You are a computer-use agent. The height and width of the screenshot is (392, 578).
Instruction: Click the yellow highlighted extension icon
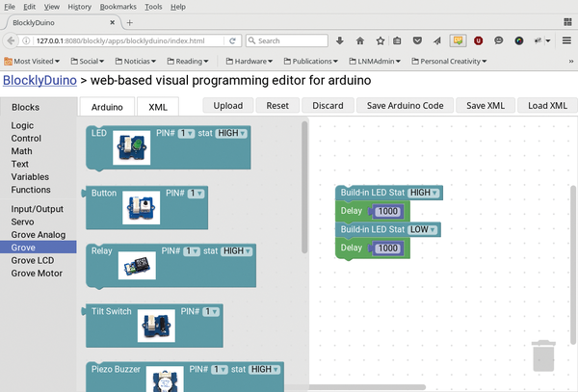459,40
